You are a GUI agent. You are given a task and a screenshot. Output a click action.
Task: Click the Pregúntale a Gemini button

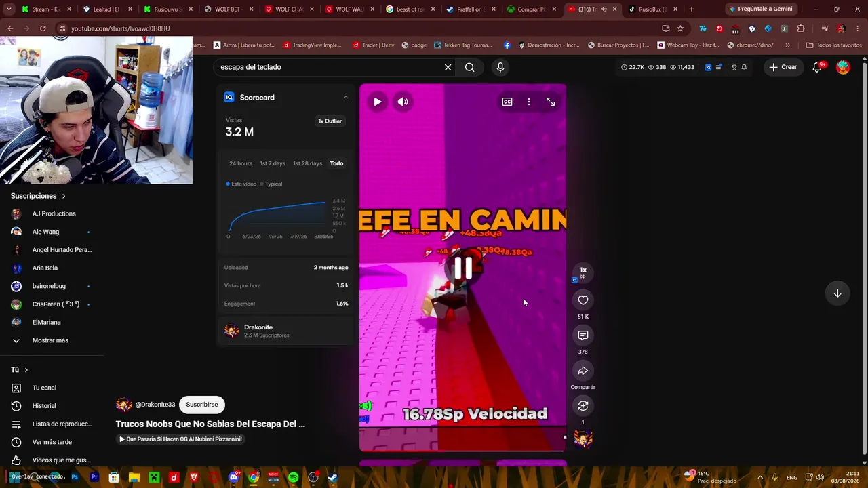tap(760, 9)
